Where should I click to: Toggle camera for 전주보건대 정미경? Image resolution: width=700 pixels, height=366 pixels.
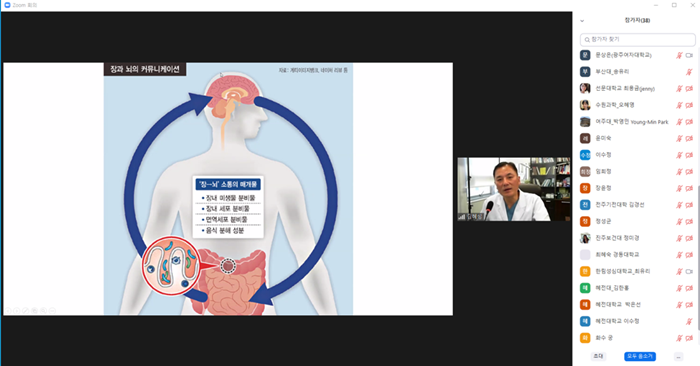click(689, 238)
